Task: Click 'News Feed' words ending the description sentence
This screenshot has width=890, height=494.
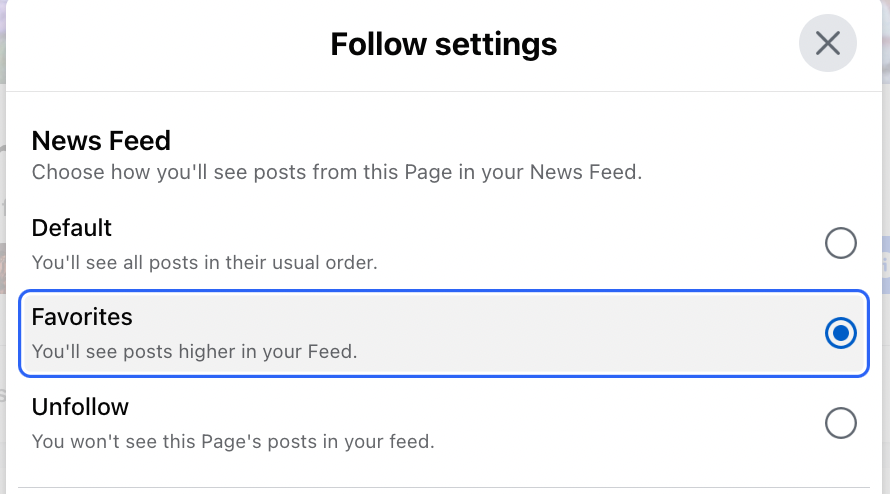Action: (585, 172)
